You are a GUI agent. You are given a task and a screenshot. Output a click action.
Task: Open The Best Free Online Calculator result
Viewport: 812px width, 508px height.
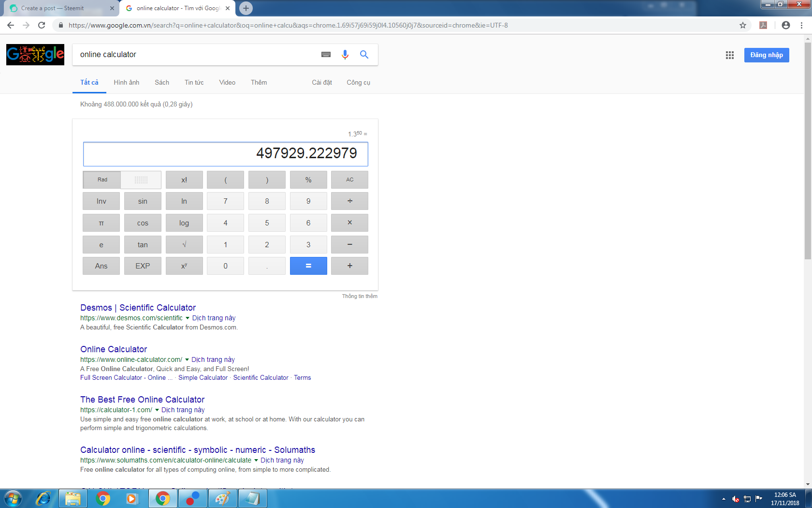(143, 400)
